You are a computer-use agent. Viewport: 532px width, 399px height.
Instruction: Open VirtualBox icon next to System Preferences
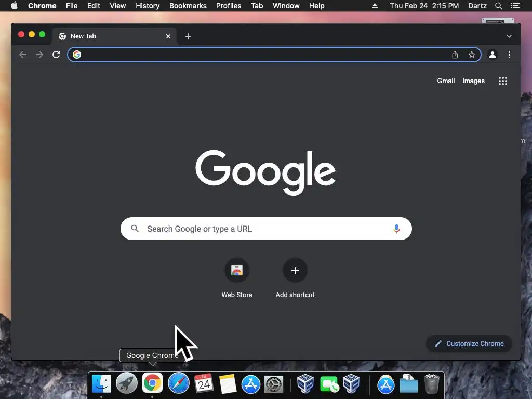coord(305,384)
